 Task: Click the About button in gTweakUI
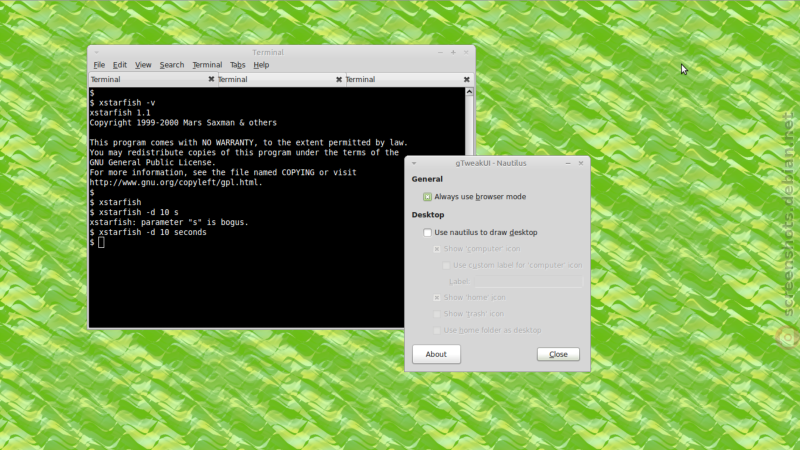[x=436, y=354]
